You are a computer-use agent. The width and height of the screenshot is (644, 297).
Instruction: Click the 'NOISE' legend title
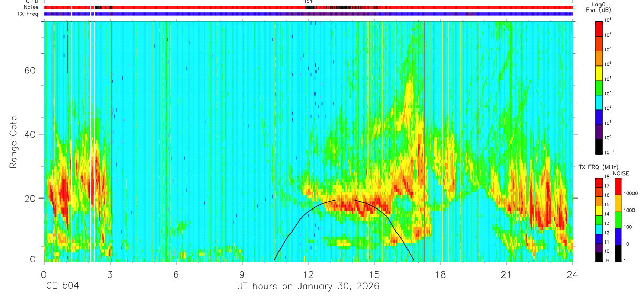point(620,173)
